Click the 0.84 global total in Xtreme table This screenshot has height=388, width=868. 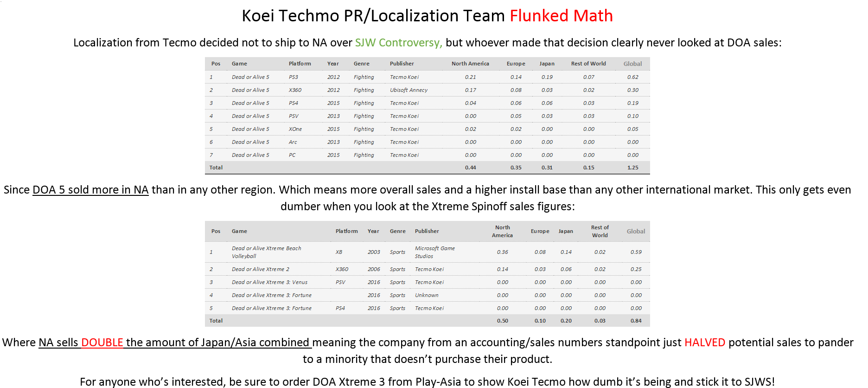point(636,321)
